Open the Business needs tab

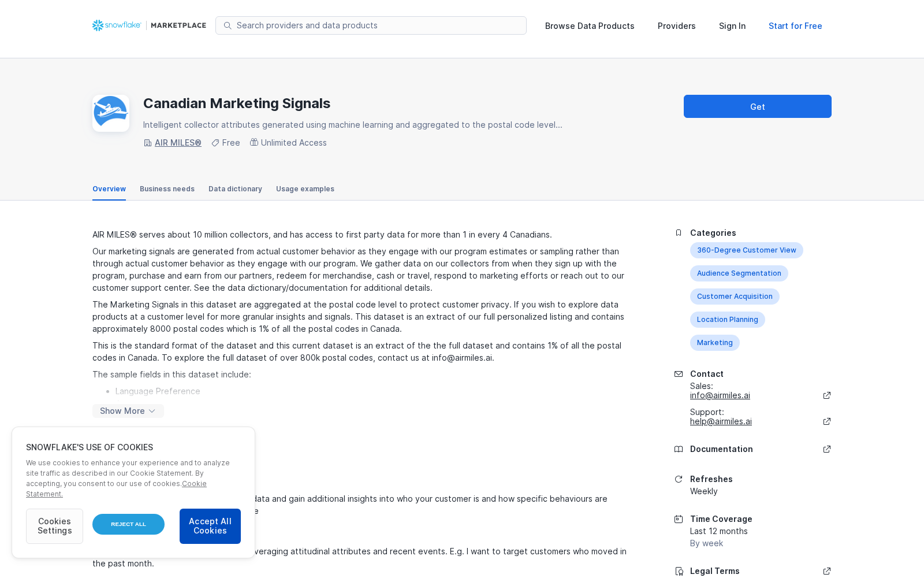click(167, 189)
